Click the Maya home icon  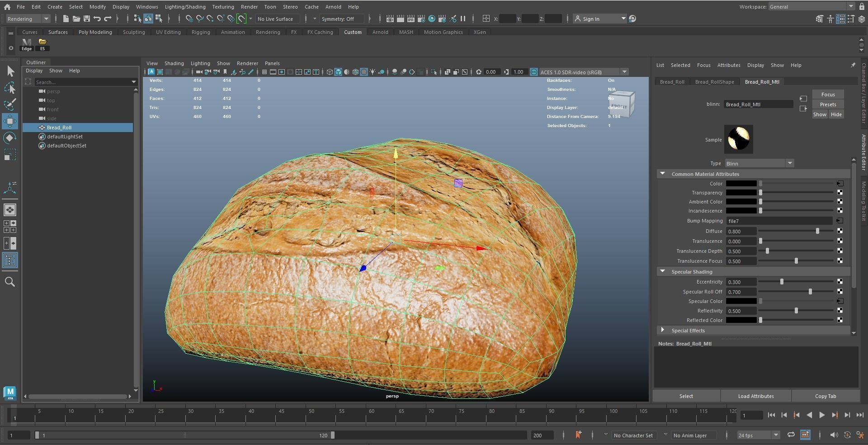[7, 7]
